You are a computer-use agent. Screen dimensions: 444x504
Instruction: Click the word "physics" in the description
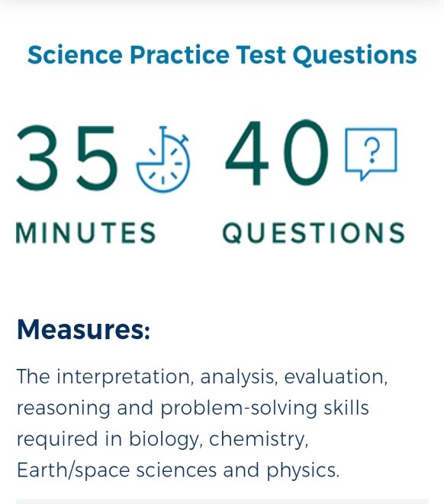click(303, 471)
